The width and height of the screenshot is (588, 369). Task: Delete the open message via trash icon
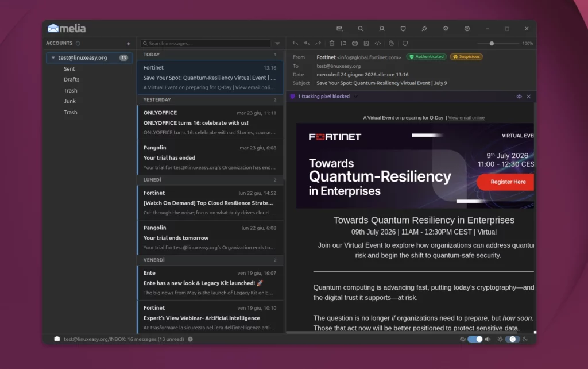332,43
